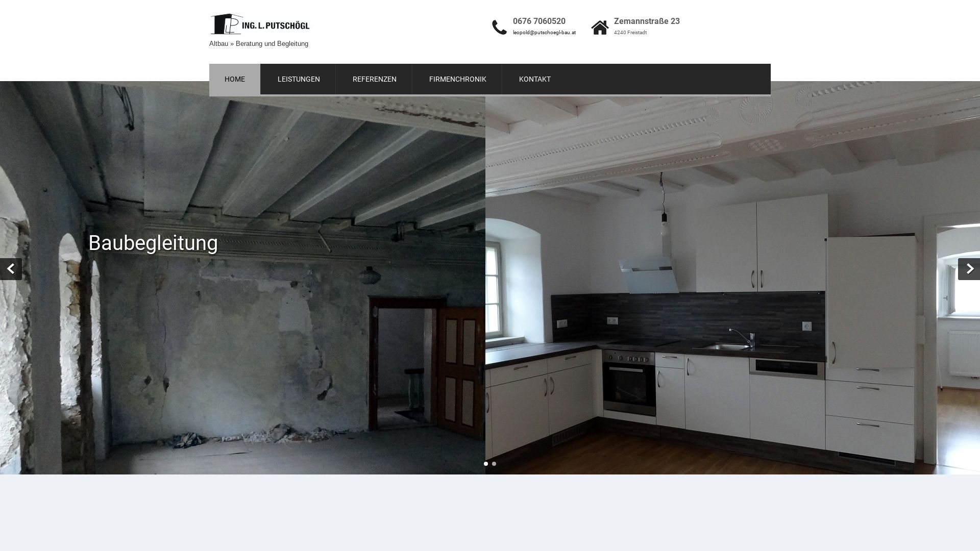
Task: Click the Ing. L. Putschögl logo
Action: point(260,24)
